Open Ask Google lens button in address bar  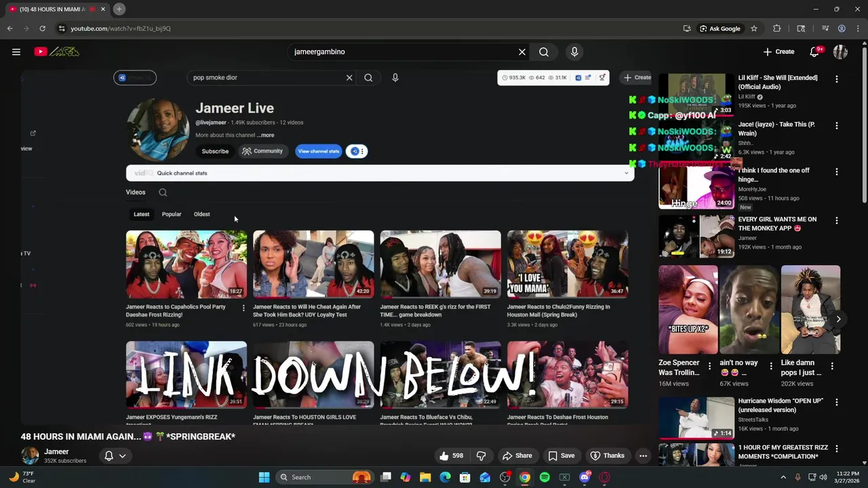pos(720,28)
